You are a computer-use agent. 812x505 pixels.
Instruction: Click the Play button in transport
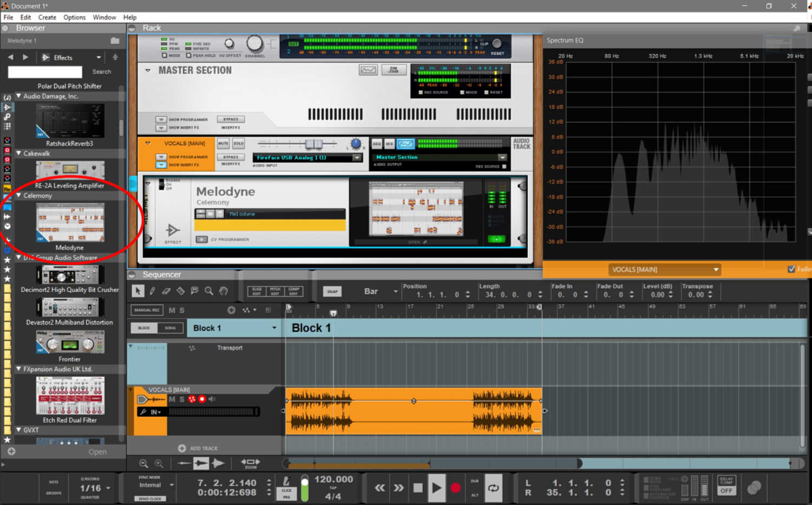(x=436, y=488)
